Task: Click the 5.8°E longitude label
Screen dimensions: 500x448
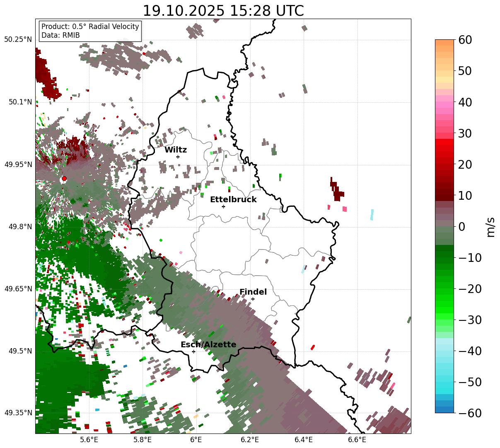Action: tap(143, 440)
